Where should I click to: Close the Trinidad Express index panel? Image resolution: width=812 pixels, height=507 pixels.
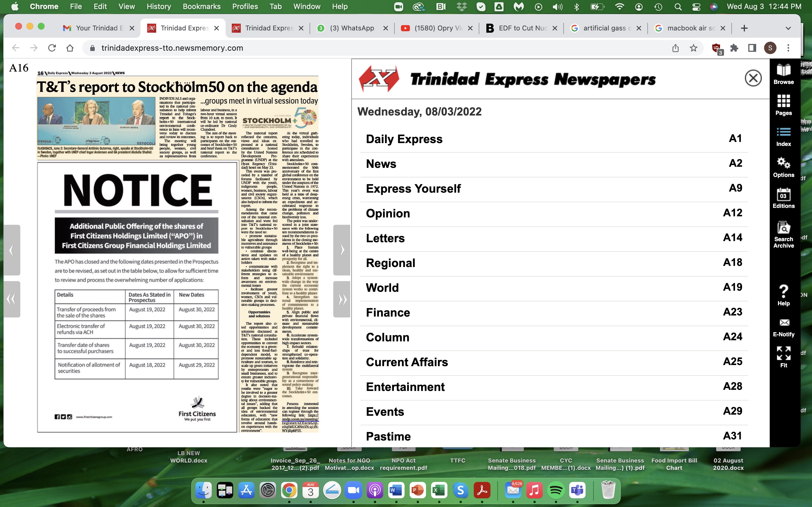753,78
